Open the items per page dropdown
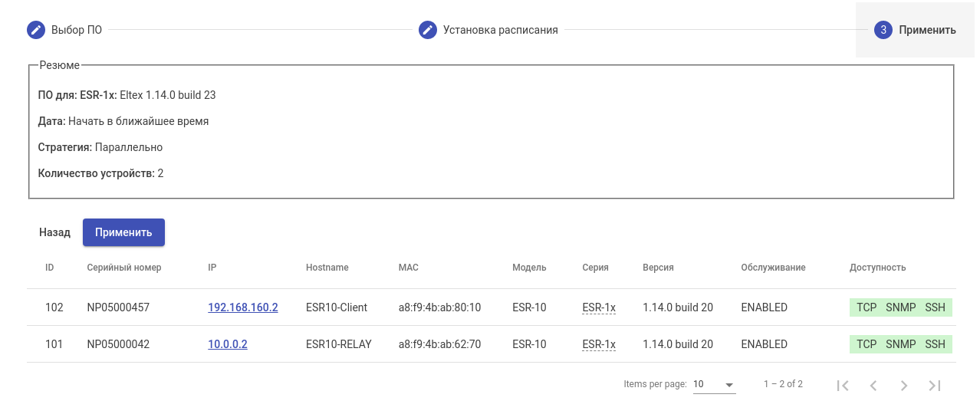 714,384
